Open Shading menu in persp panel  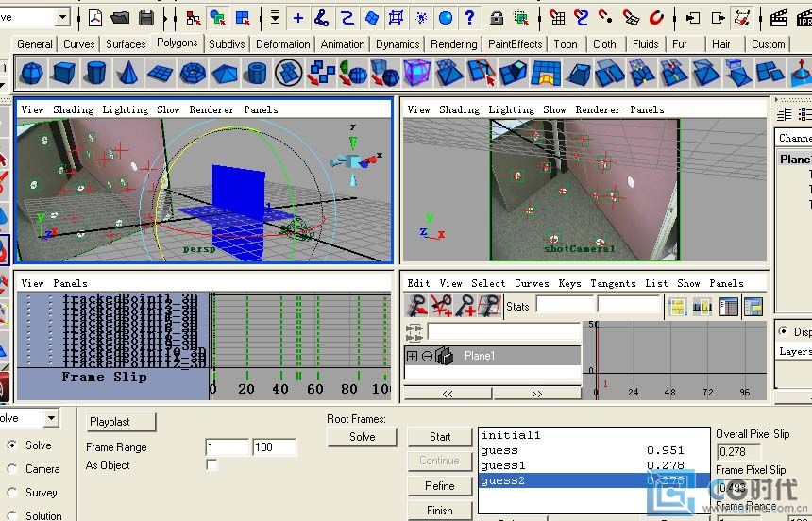[x=73, y=109]
